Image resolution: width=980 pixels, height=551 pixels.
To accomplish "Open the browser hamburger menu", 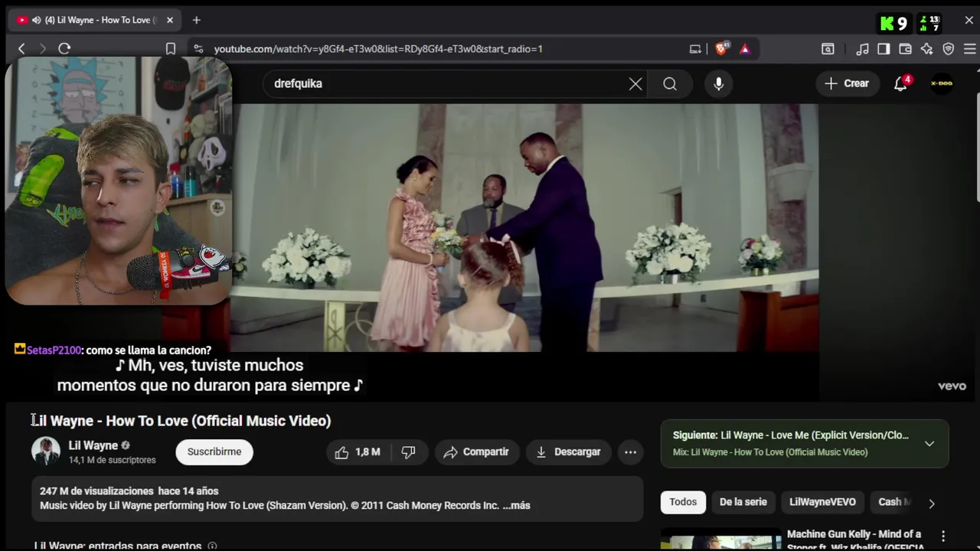I will coord(969,48).
